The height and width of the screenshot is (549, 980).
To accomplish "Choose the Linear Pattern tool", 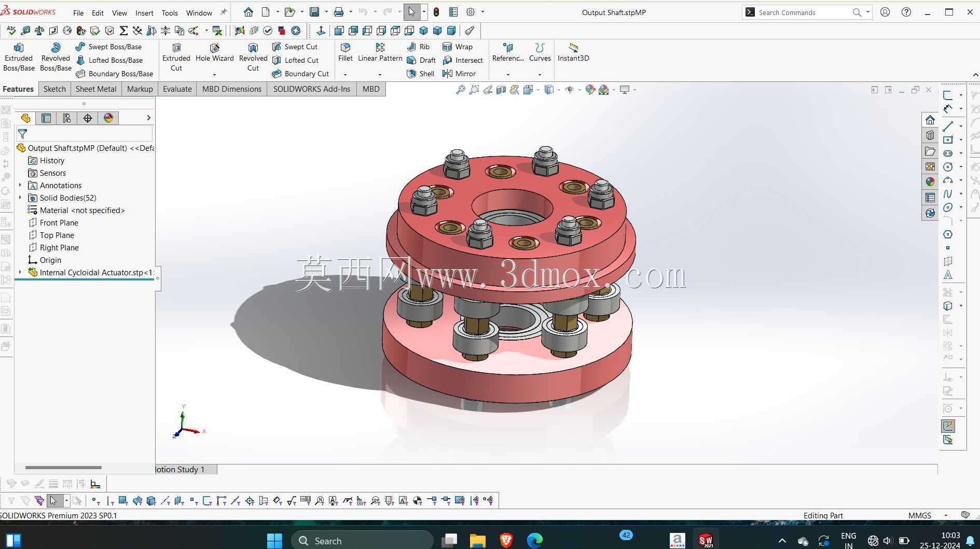I will pos(380,52).
